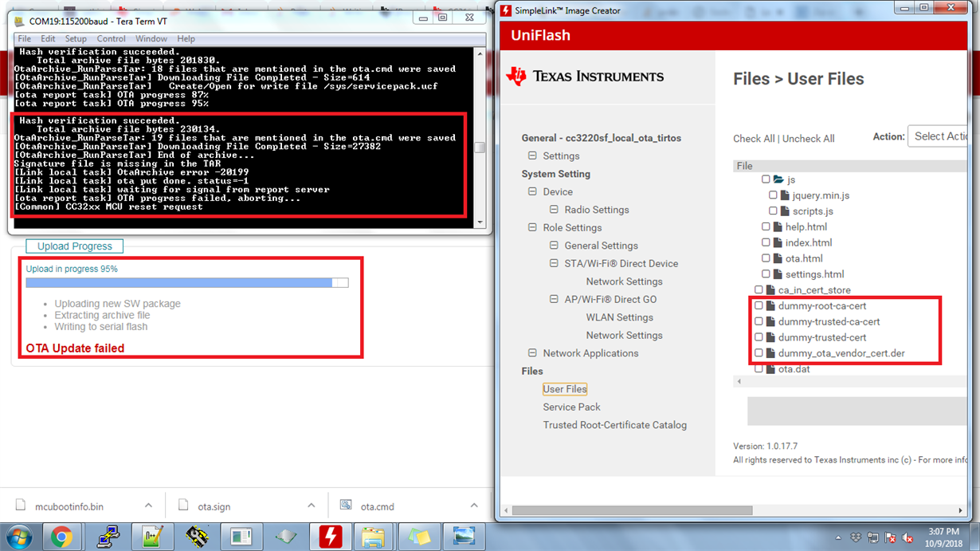Open the PuTTY taskbar icon
Viewport: 980px width, 551px height.
click(108, 537)
